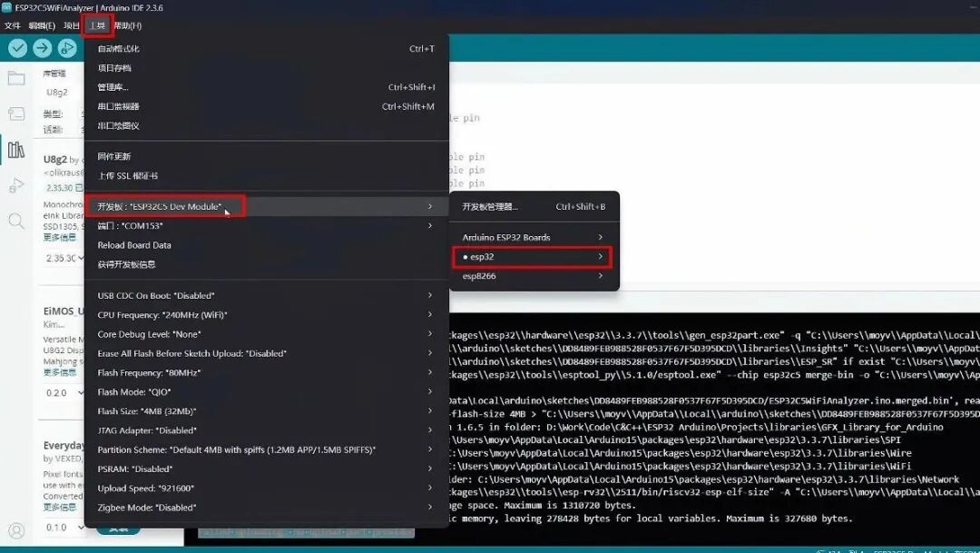Image resolution: width=980 pixels, height=553 pixels.
Task: Open U8g2 更多信息 more info link
Action: pyautogui.click(x=59, y=238)
